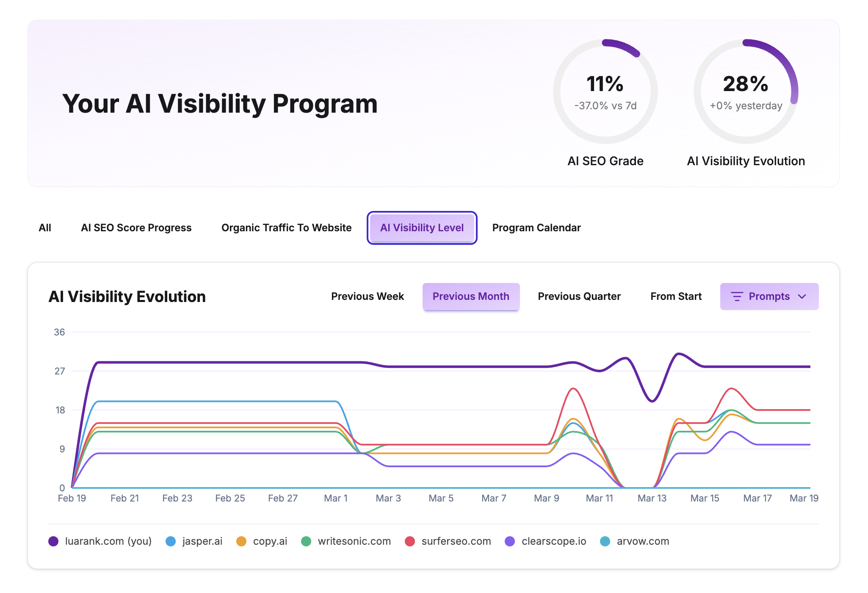Open the Program Calendar tab

point(536,227)
